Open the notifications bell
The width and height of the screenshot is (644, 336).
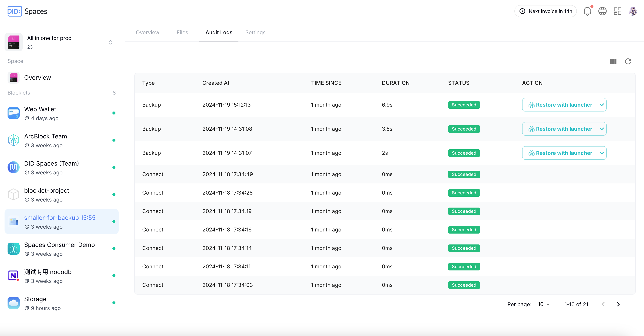[587, 11]
